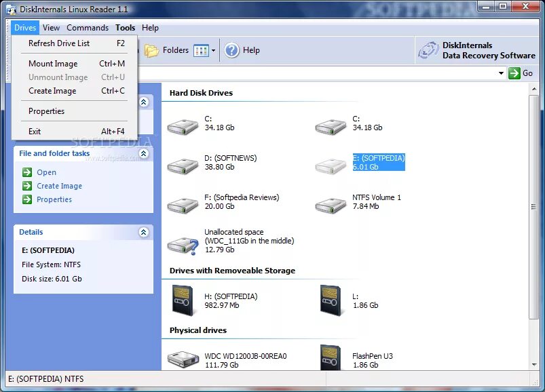Click the 'File System: NTFS' detail text
This screenshot has width=545, height=392.
(51, 264)
